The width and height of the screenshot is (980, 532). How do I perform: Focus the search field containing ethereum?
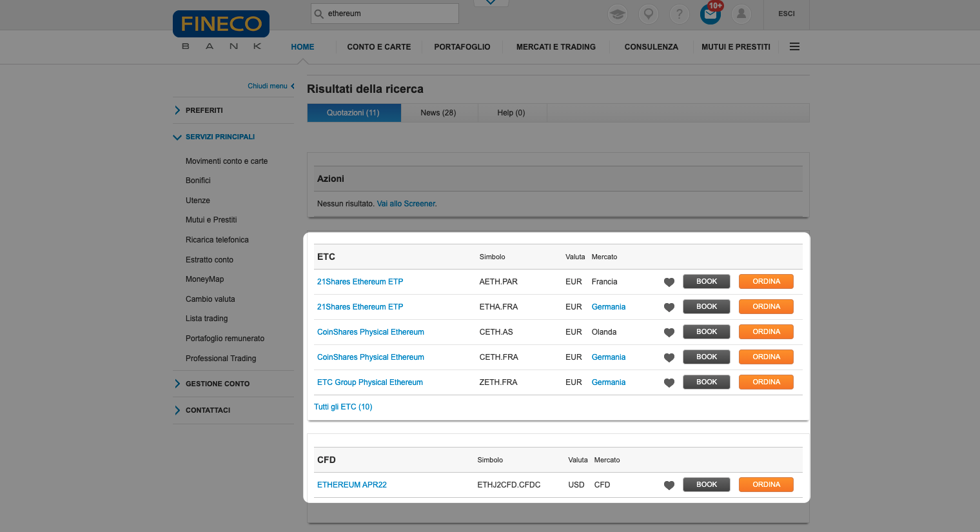click(x=385, y=14)
